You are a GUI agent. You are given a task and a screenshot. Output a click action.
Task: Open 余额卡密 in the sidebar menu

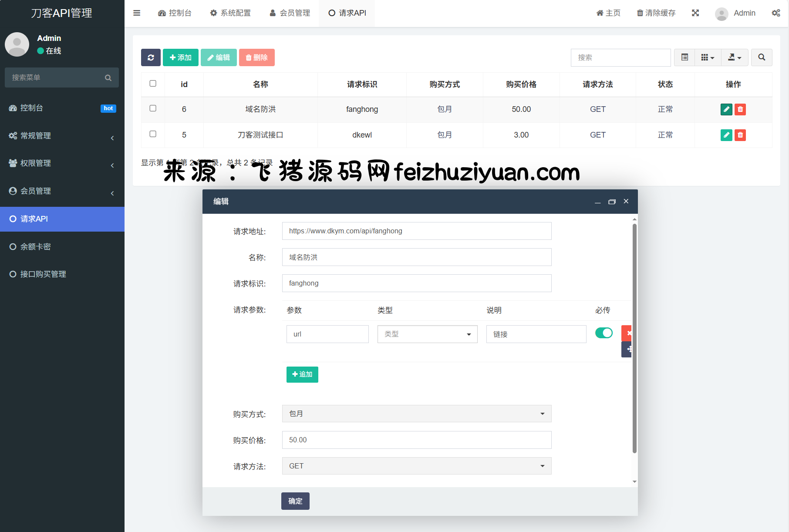(x=36, y=247)
